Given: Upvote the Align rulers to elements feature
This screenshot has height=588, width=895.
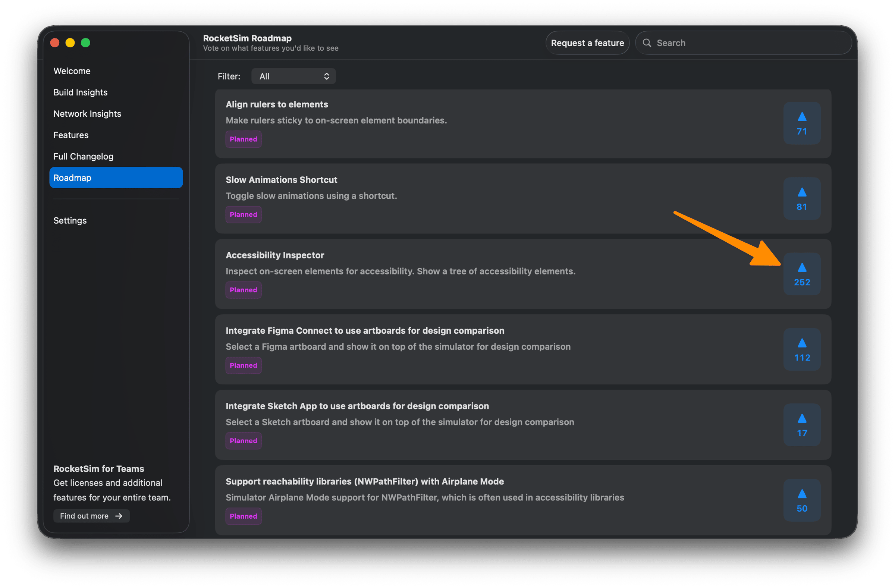Looking at the screenshot, I should 802,123.
